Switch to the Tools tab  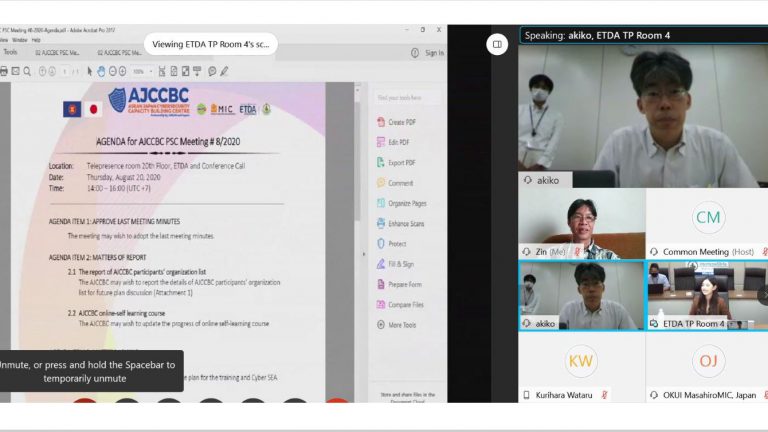coord(11,52)
